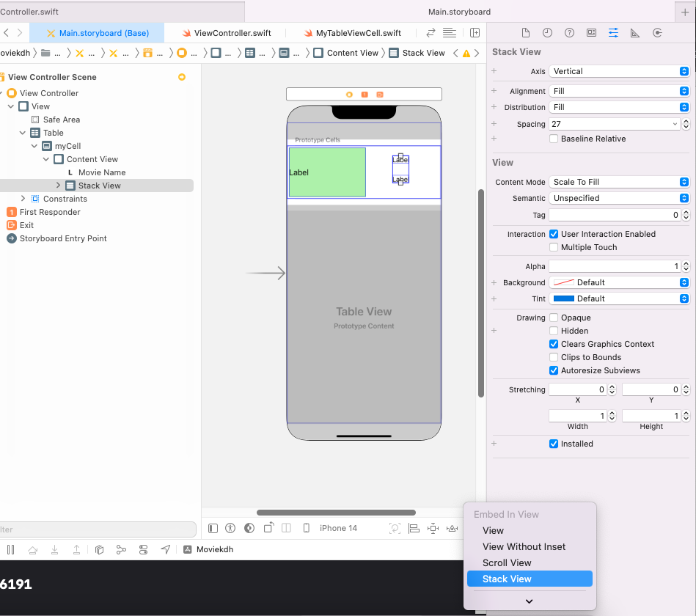Click the yellow warning triangle in jump bar
The height and width of the screenshot is (616, 696).
pyautogui.click(x=466, y=54)
